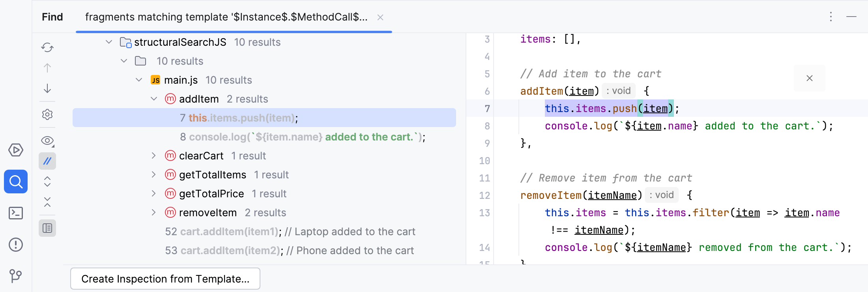Open the Terminal tool window icon

click(16, 213)
